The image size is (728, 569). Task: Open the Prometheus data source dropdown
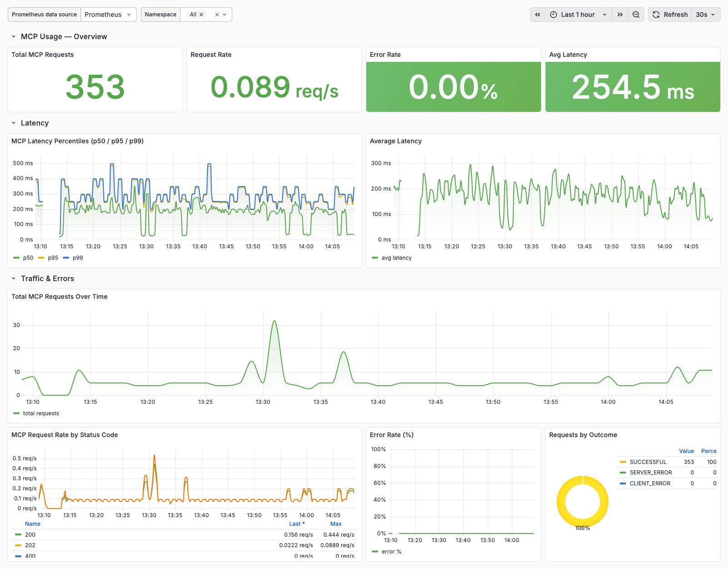click(x=108, y=15)
